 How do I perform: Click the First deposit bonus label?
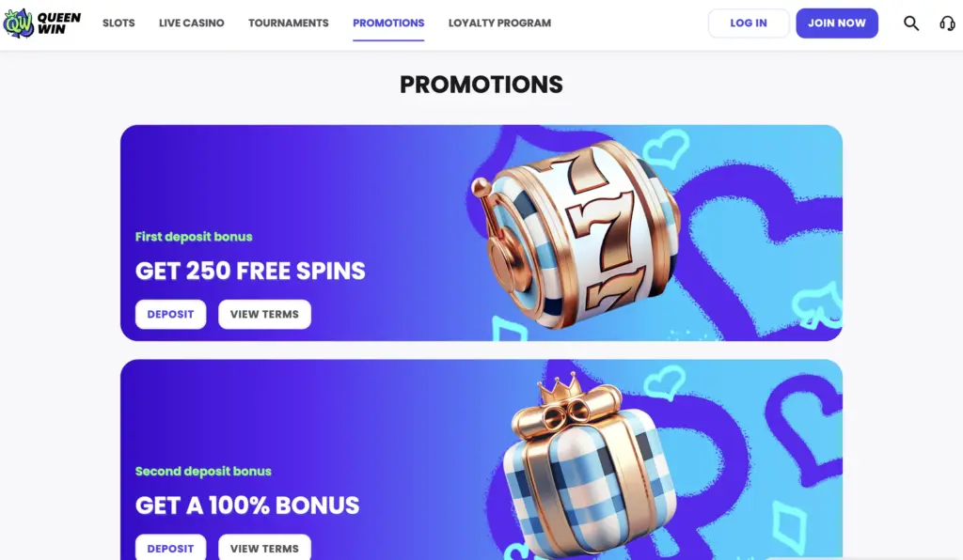click(194, 237)
